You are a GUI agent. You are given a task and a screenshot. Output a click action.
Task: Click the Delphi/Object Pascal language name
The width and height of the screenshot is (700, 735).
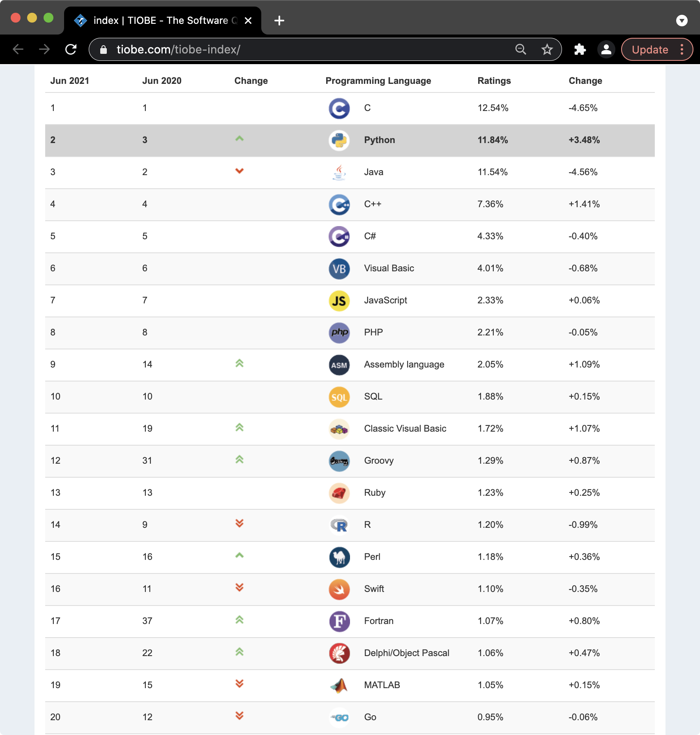pyautogui.click(x=406, y=653)
